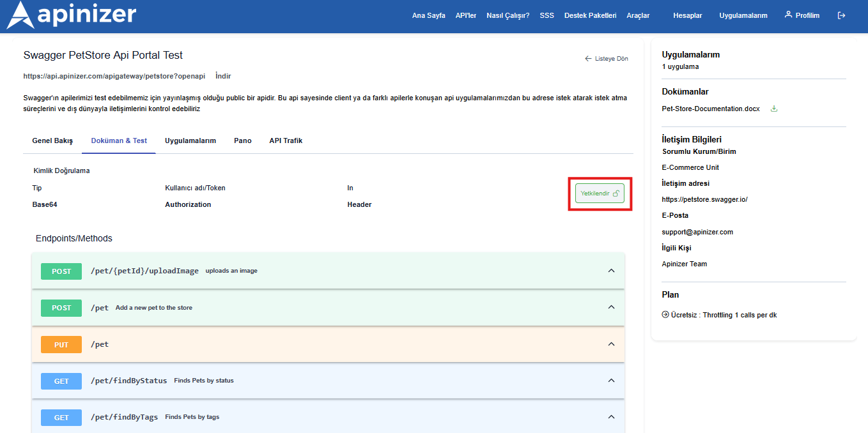Switch to Genel Bakış tab

tap(52, 141)
